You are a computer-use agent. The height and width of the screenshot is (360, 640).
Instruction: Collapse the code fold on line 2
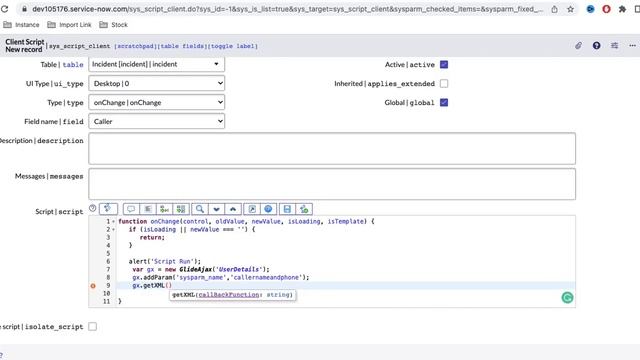pyautogui.click(x=113, y=229)
